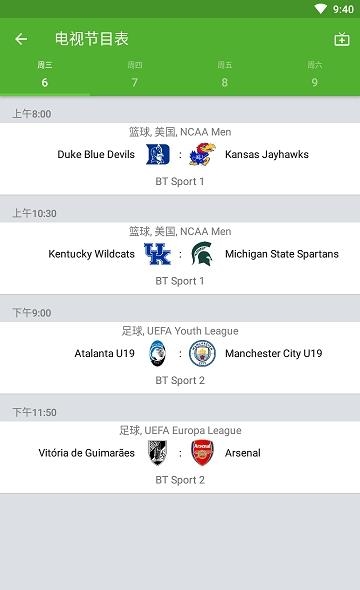Image resolution: width=360 pixels, height=590 pixels.
Task: Check the Wi-Fi status icon
Action: point(321,9)
